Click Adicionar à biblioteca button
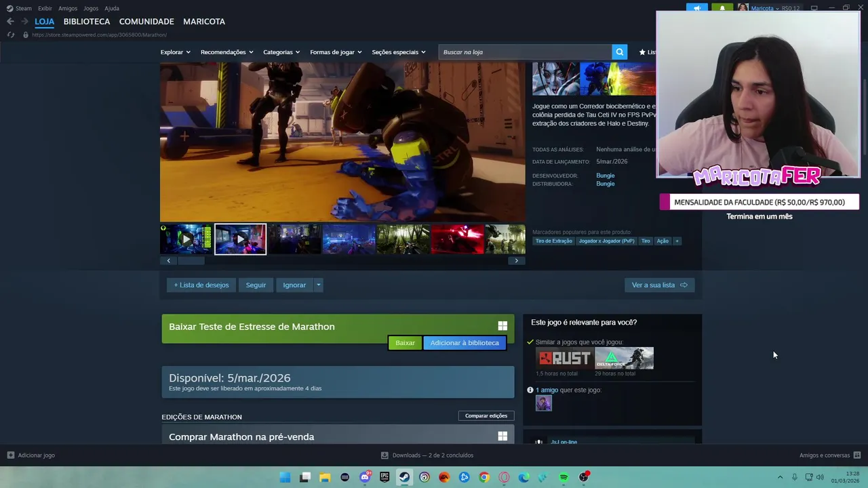Screen dimensions: 868x488 click(x=465, y=343)
